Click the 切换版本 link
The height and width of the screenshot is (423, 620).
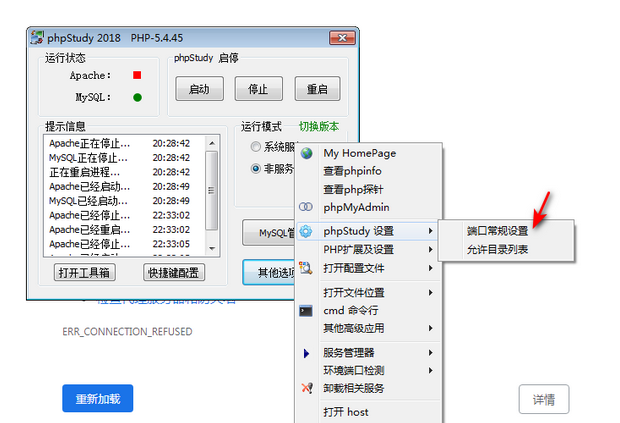click(x=319, y=127)
